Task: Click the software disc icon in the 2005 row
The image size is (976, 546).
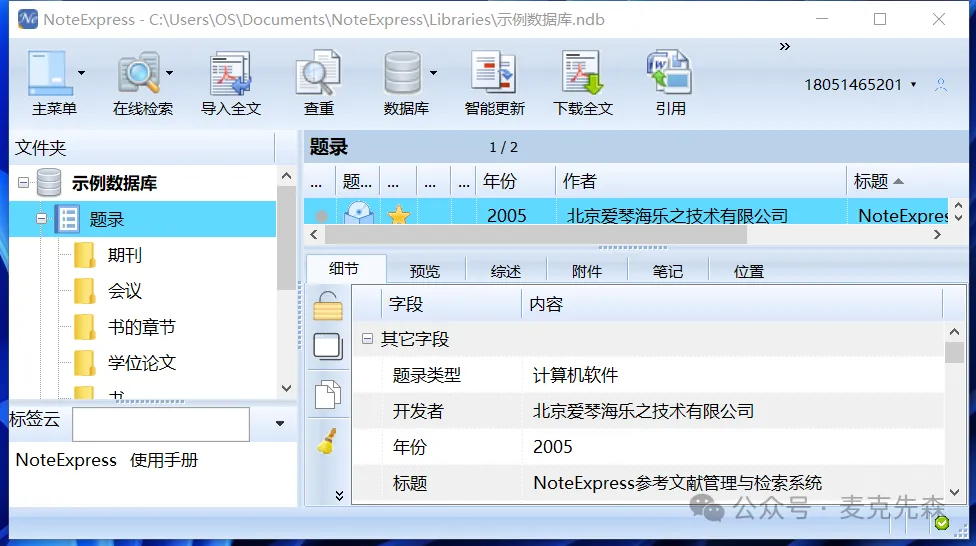Action: [x=359, y=213]
